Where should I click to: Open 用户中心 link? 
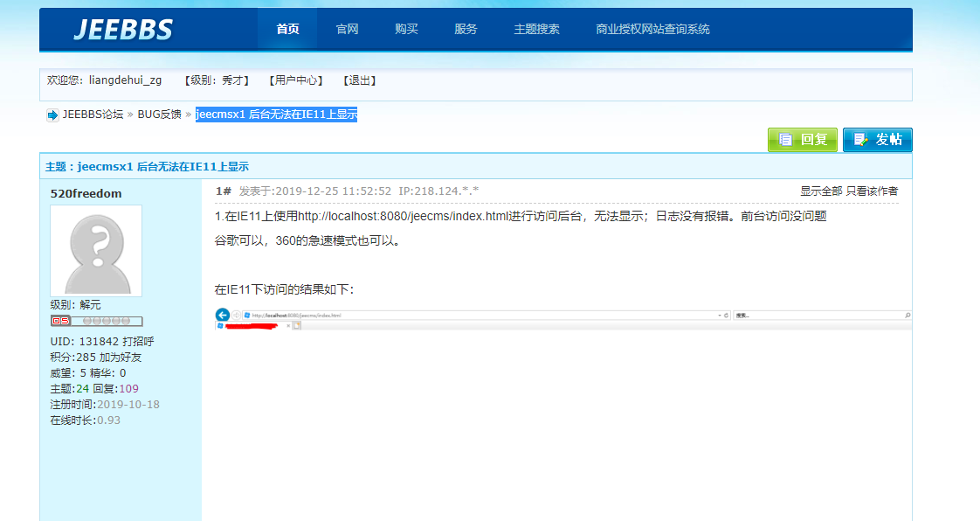295,80
